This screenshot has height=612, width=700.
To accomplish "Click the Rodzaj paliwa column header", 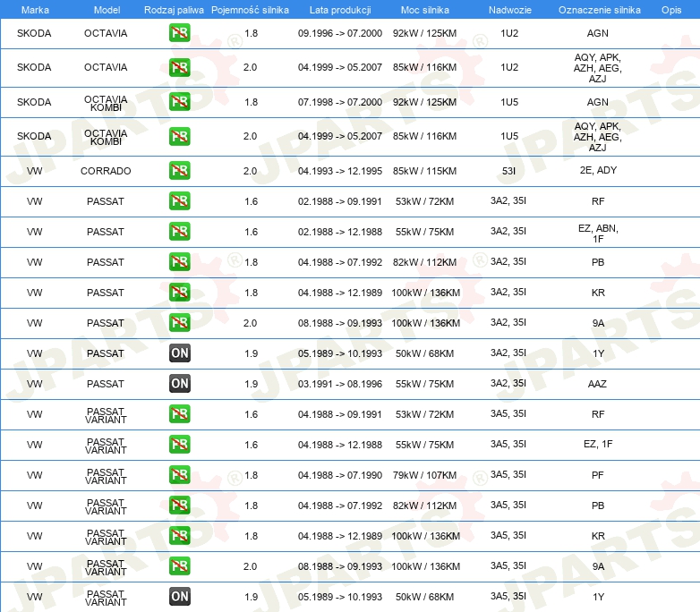I will (174, 10).
